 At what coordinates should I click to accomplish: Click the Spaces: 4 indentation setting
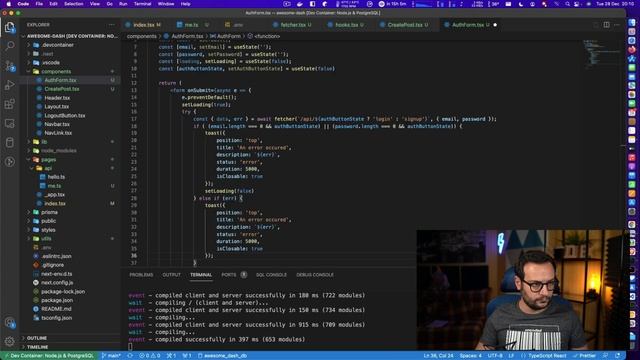click(470, 356)
